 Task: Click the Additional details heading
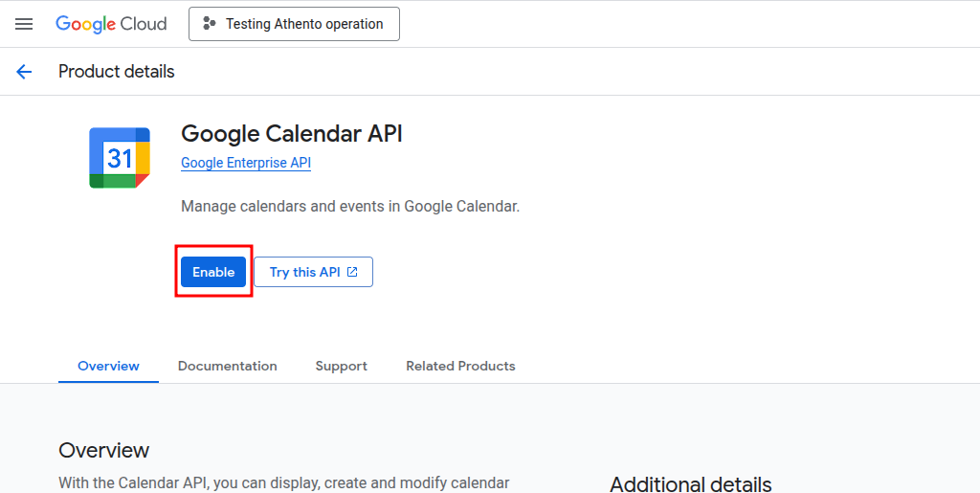tap(690, 483)
